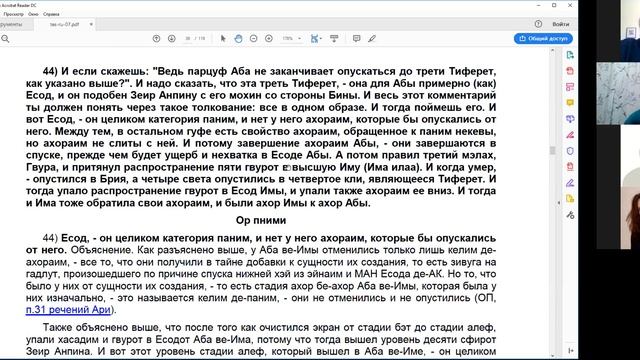
Task: Minimize the Acrobat Reader window
Action: [x=538, y=5]
